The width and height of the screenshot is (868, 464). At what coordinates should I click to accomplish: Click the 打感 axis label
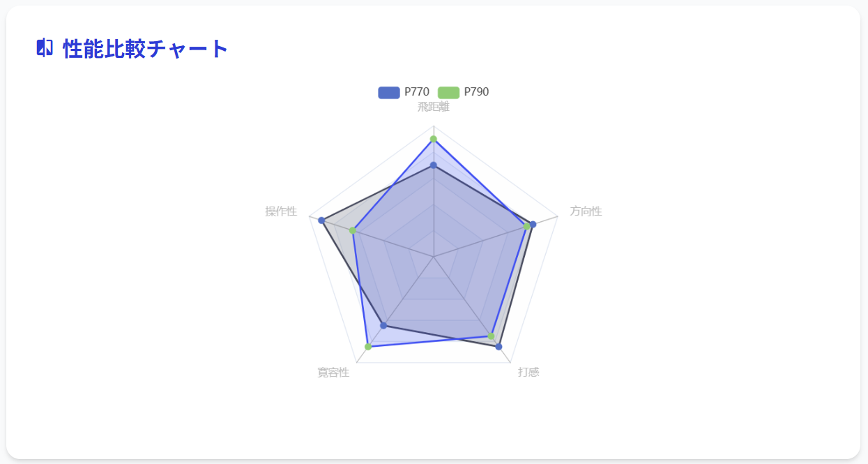(528, 373)
